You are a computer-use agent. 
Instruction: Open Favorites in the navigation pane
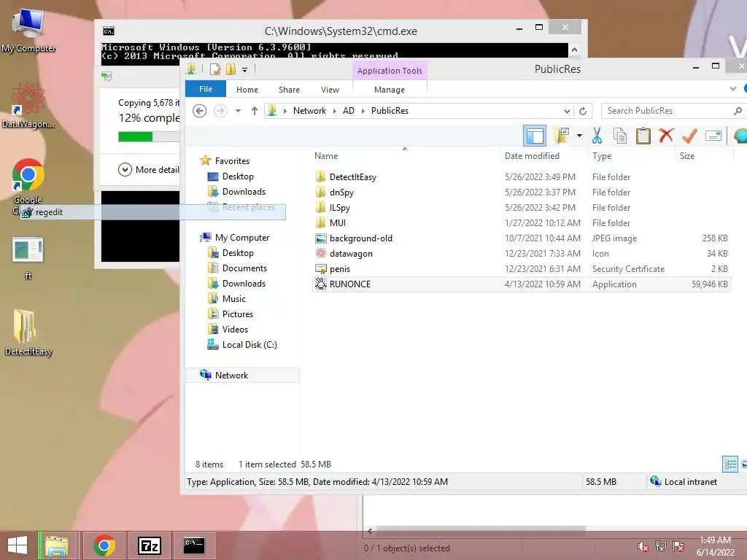(232, 161)
